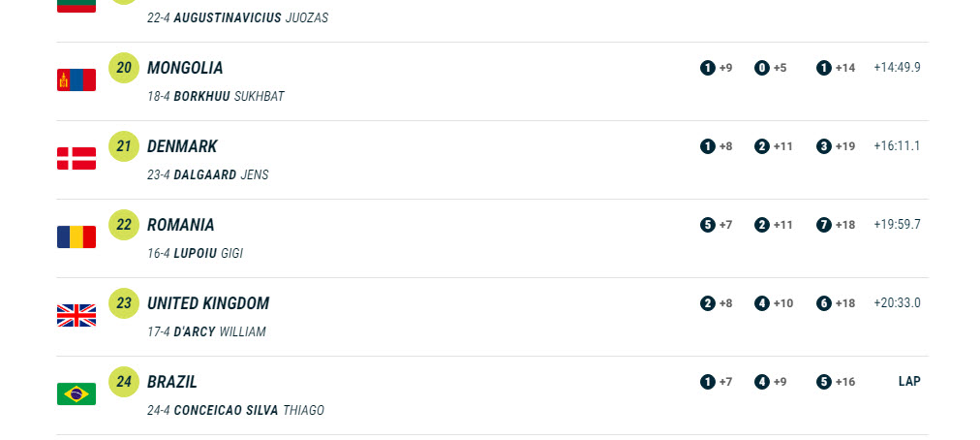Click Brazil's LAP result status
This screenshot has width=980, height=440.
click(909, 382)
